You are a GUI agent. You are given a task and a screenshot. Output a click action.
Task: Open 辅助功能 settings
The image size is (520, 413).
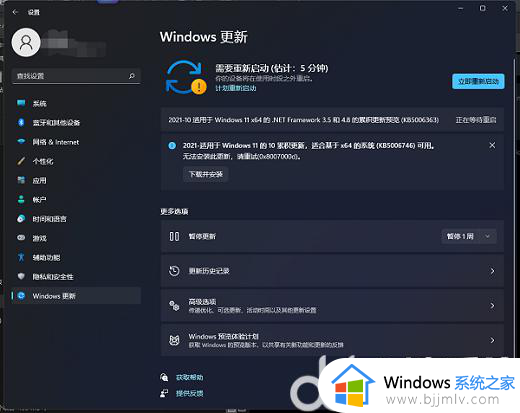[x=76, y=257]
